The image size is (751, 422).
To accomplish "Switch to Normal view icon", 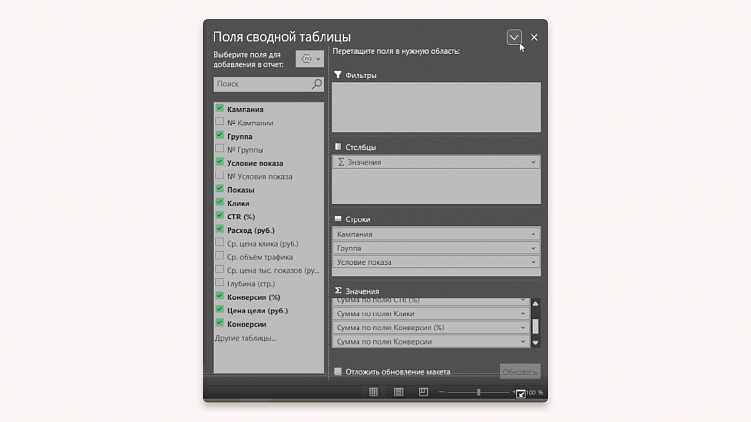I will (374, 392).
